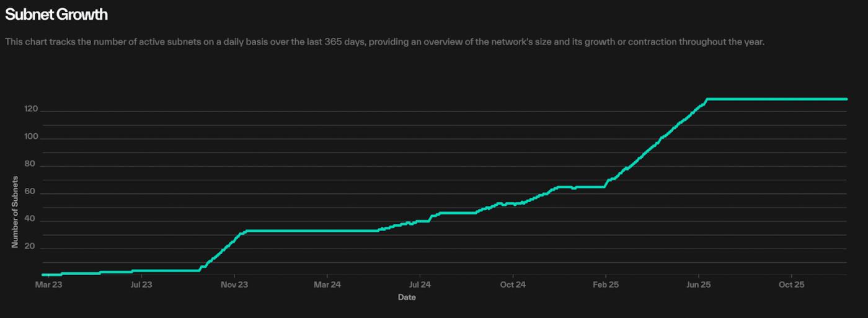Click the line's flat plateau above 120

pyautogui.click(x=775, y=99)
